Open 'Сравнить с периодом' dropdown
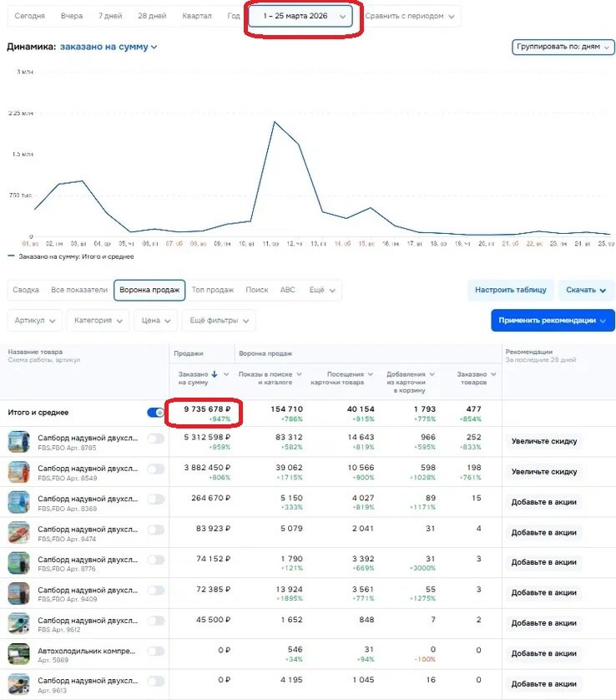 410,17
